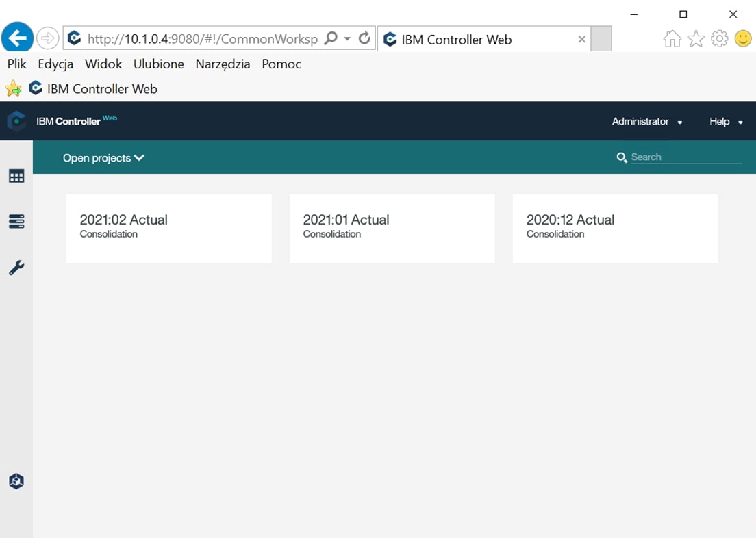Refresh the page with reload icon
The width and height of the screenshot is (756, 538).
(x=364, y=39)
